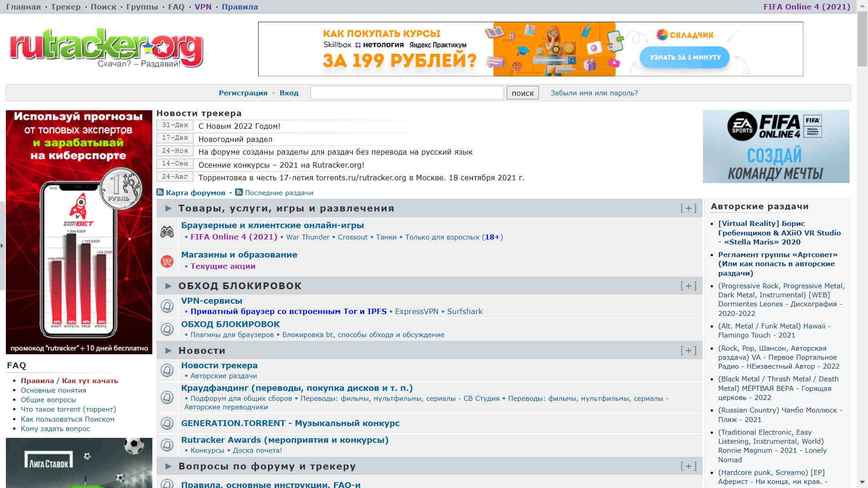Open news item Новогодний раздел

coord(235,140)
